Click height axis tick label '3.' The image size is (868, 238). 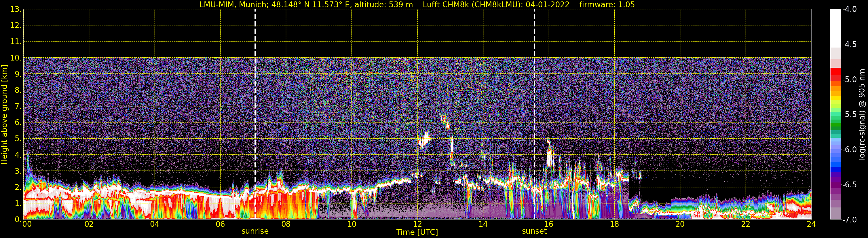(x=18, y=171)
